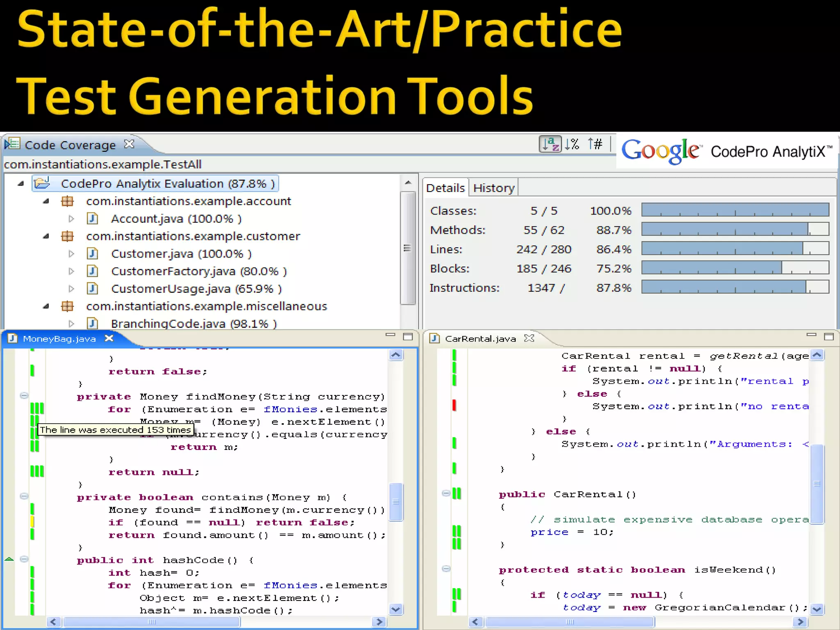This screenshot has height=630, width=840.
Task: Collapse the com.instantiations.example.customer package
Action: [x=46, y=236]
